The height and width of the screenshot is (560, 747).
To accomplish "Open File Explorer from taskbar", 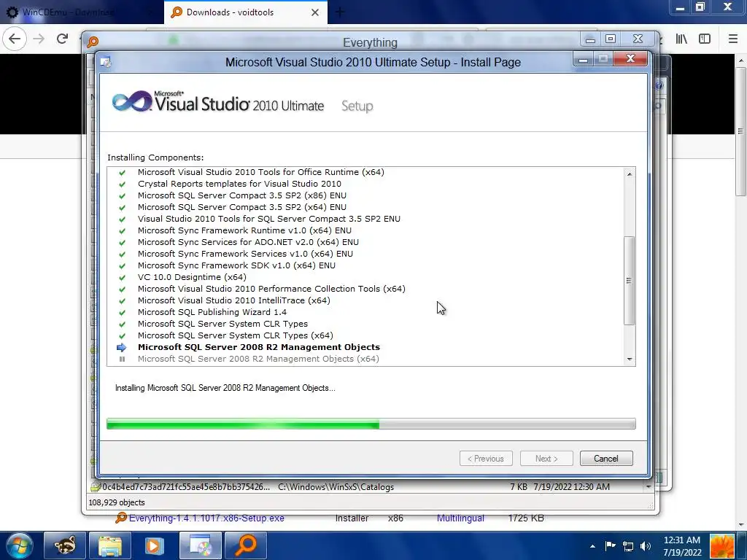I will 110,545.
